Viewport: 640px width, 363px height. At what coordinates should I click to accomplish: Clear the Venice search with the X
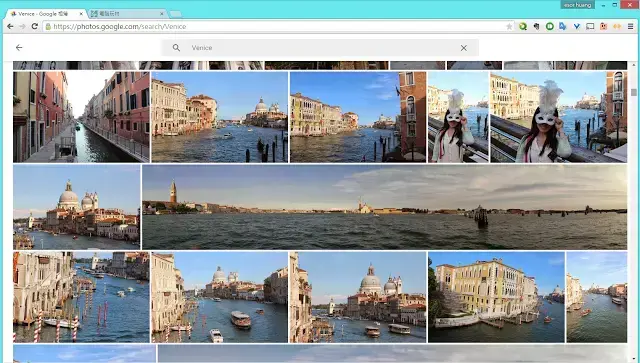[x=464, y=48]
